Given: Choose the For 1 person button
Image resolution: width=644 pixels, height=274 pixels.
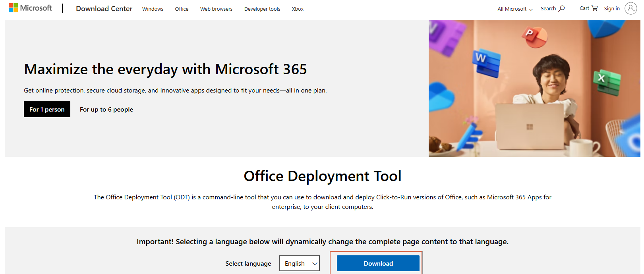Looking at the screenshot, I should coord(47,109).
